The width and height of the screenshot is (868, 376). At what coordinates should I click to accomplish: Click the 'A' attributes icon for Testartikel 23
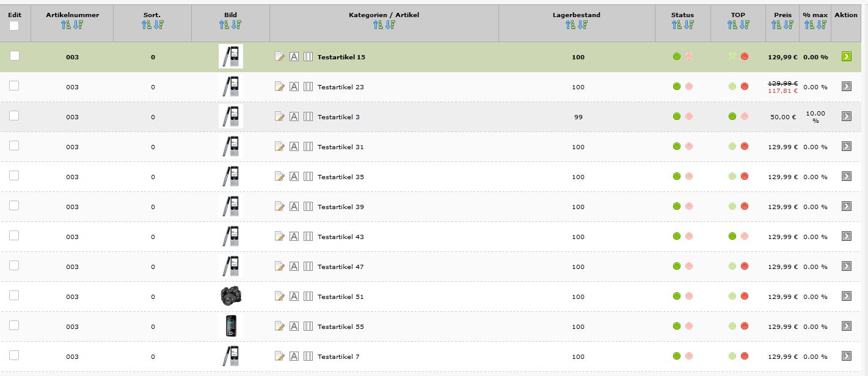coord(294,87)
